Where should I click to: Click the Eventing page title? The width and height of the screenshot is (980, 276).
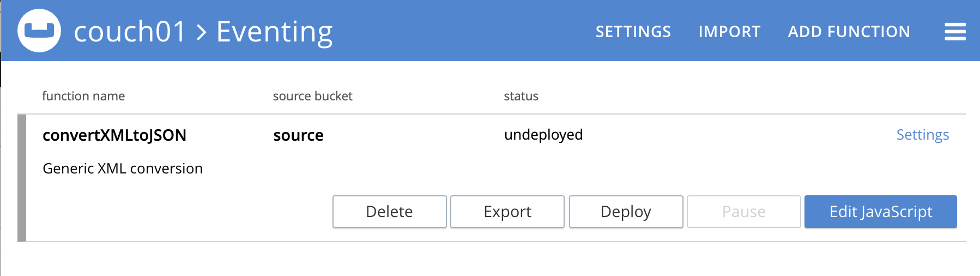274,32
